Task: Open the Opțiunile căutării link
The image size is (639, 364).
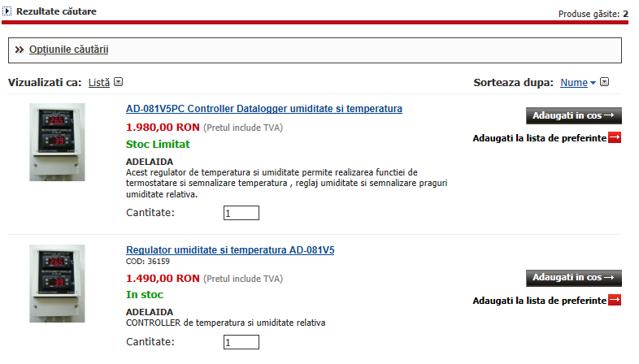Action: pos(68,50)
